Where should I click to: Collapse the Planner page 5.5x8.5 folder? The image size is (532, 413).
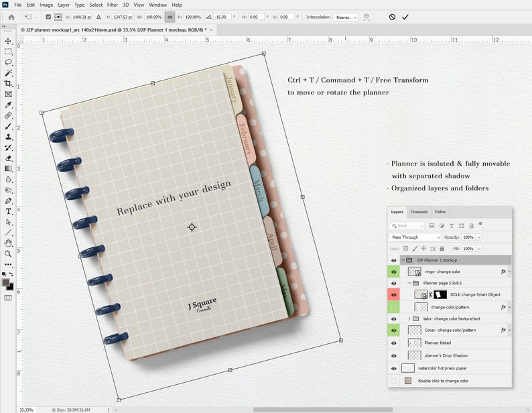coord(409,283)
